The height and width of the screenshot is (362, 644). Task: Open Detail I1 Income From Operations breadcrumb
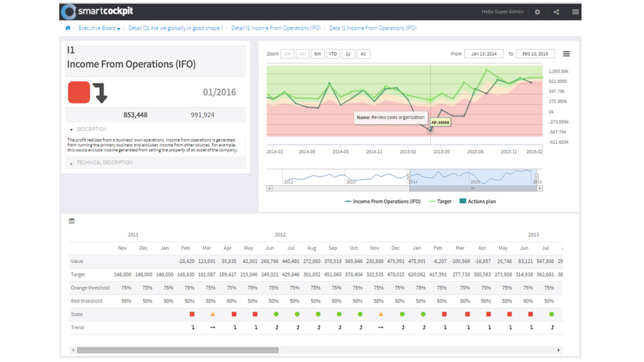pyautogui.click(x=276, y=28)
